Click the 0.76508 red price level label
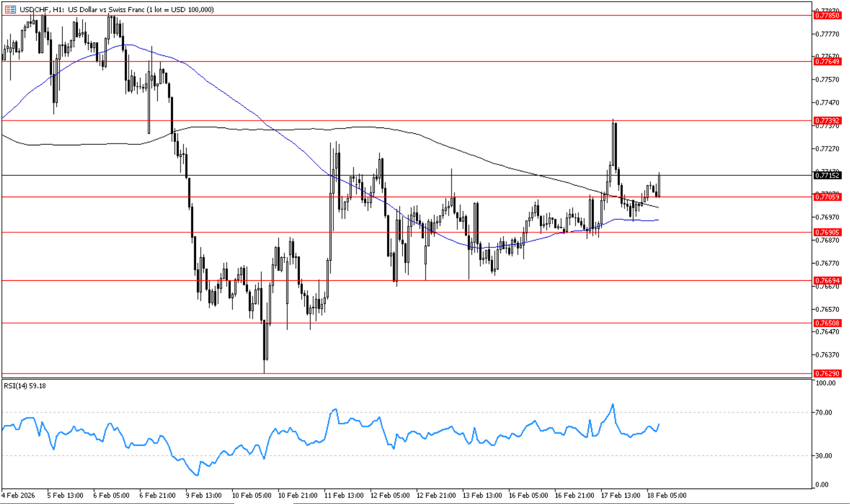The height and width of the screenshot is (504, 850). [x=827, y=323]
